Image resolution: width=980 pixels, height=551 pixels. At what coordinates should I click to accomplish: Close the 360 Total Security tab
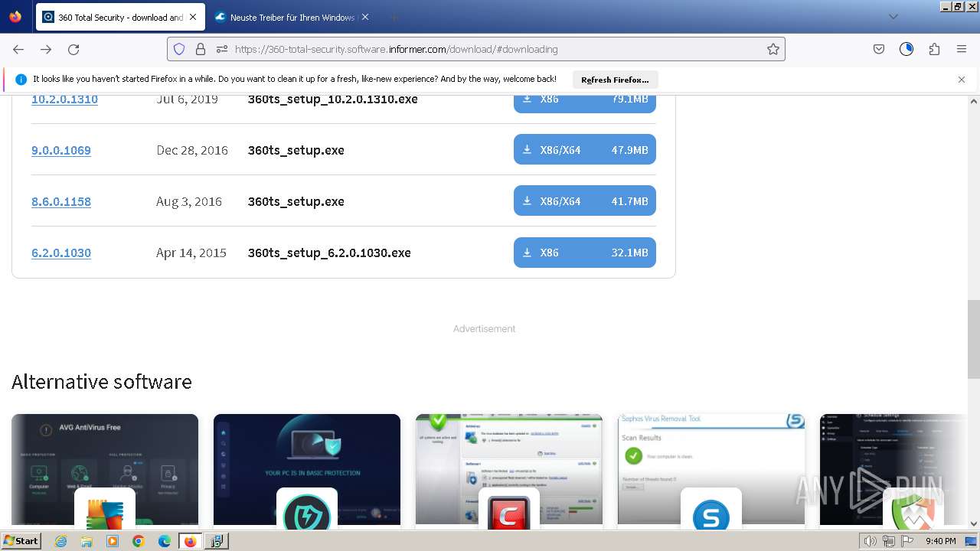pos(193,17)
